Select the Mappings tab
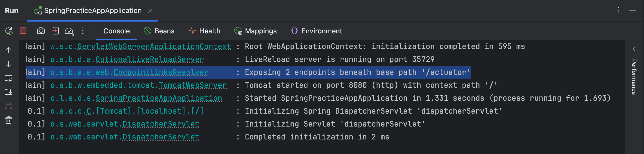 (255, 31)
